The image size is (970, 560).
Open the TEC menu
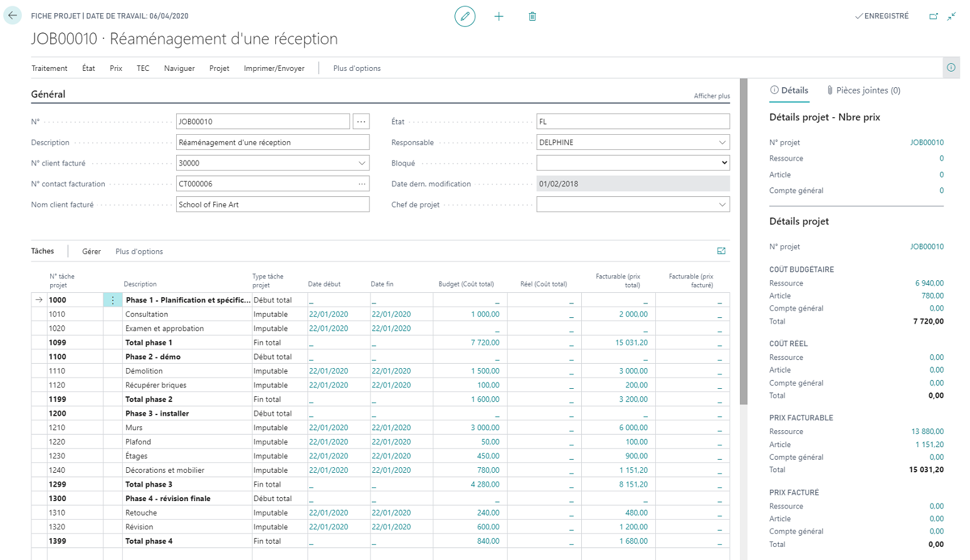[143, 68]
